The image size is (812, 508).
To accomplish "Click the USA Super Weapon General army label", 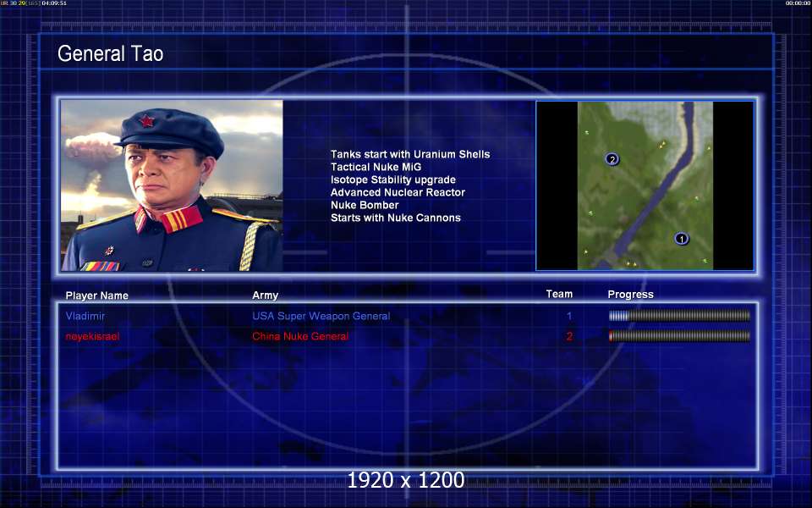I will [x=321, y=316].
